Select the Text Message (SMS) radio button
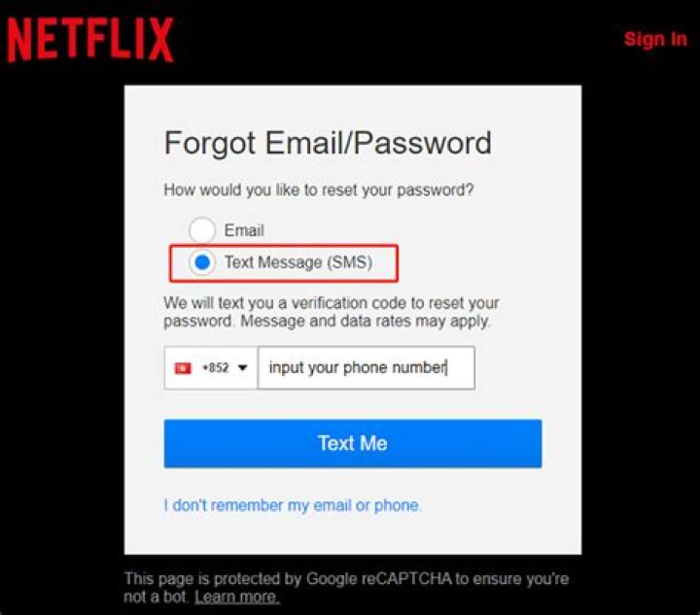 (201, 261)
